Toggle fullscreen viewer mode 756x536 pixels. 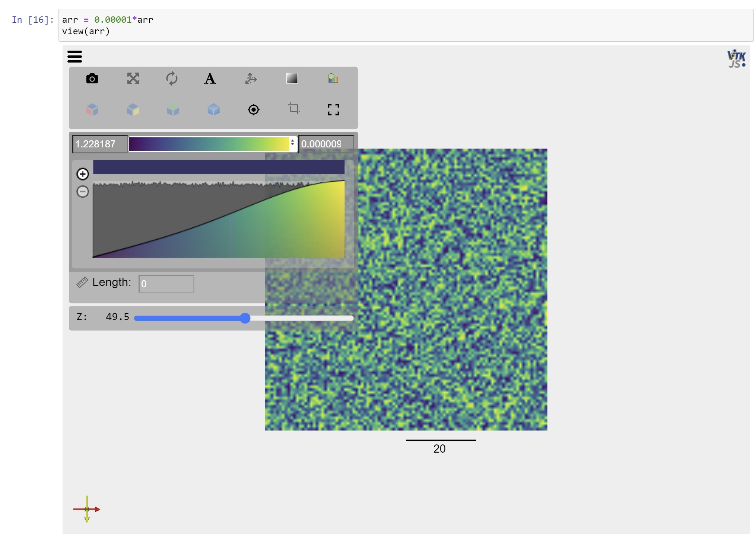pos(333,109)
